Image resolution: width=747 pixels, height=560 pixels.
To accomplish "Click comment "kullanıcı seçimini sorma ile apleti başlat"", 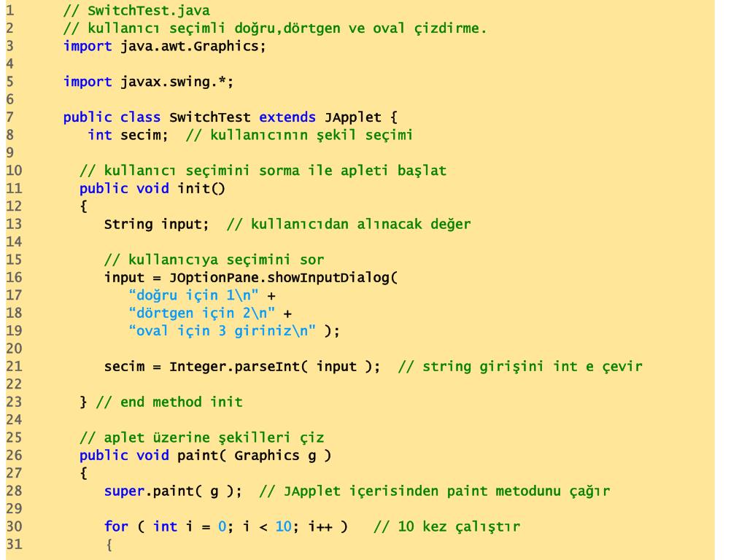I will [275, 171].
